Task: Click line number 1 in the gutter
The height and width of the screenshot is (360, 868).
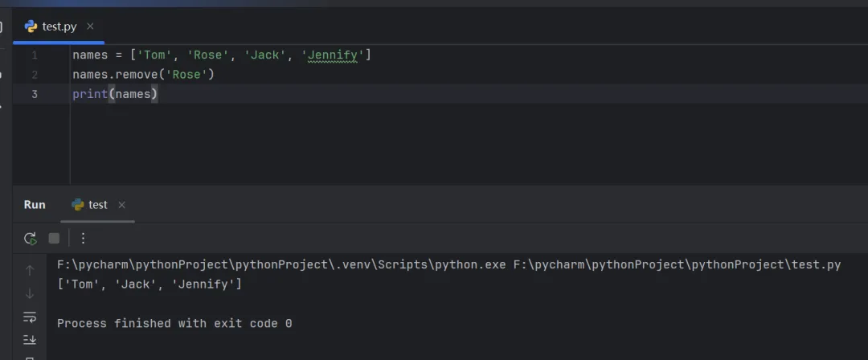Action: [x=35, y=55]
